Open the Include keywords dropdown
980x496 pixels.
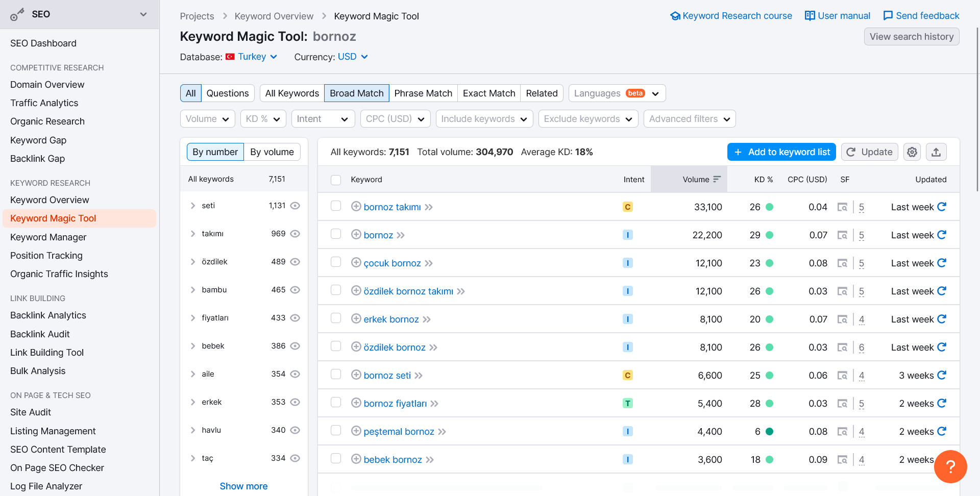click(x=484, y=119)
